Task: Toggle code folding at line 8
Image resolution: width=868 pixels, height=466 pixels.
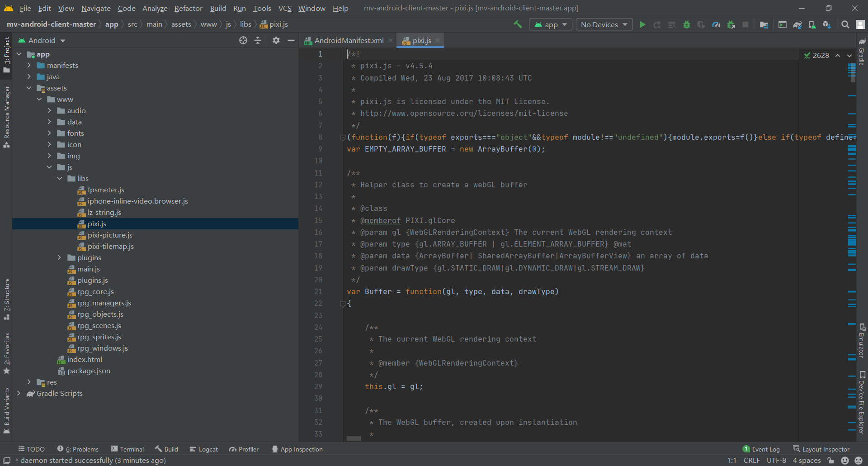Action: pos(343,138)
